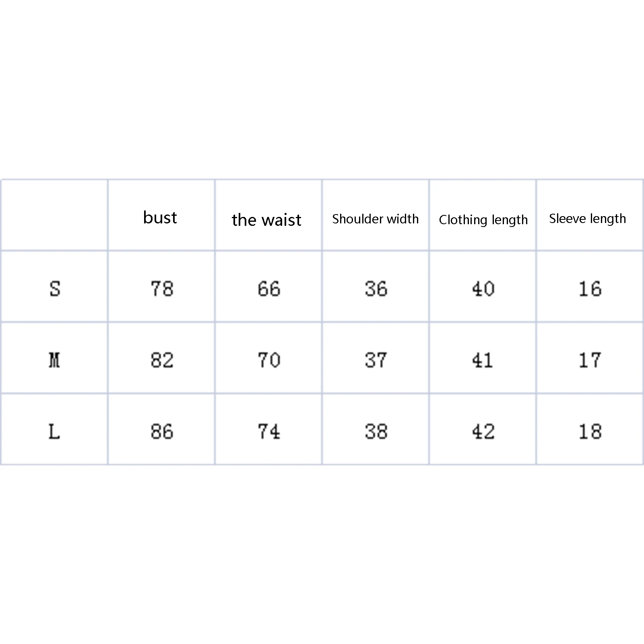Click the "Sleeve length" column header
The width and height of the screenshot is (644, 644).
tap(587, 219)
